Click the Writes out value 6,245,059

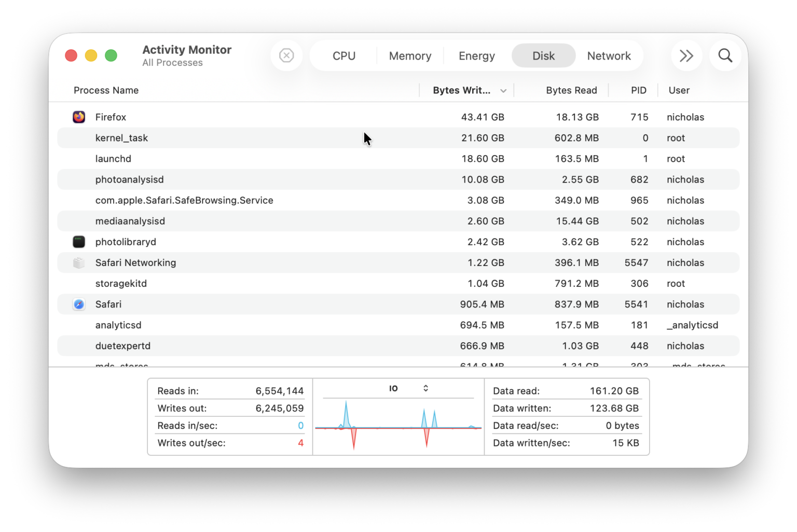pyautogui.click(x=279, y=408)
